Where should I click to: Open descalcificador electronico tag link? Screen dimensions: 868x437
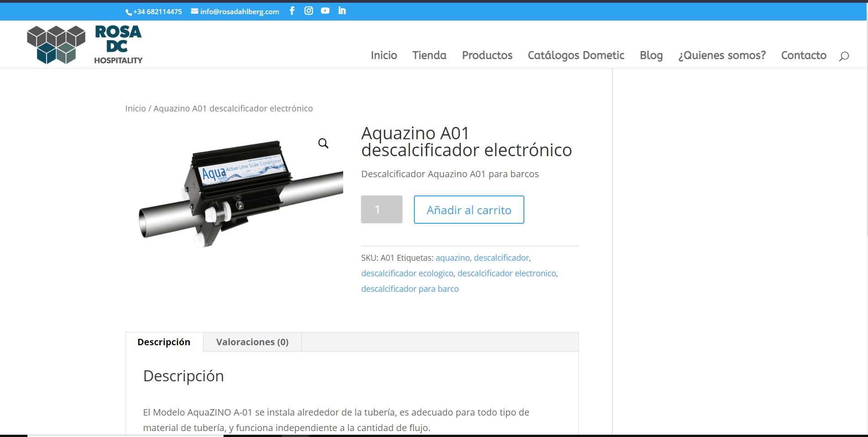click(x=507, y=274)
